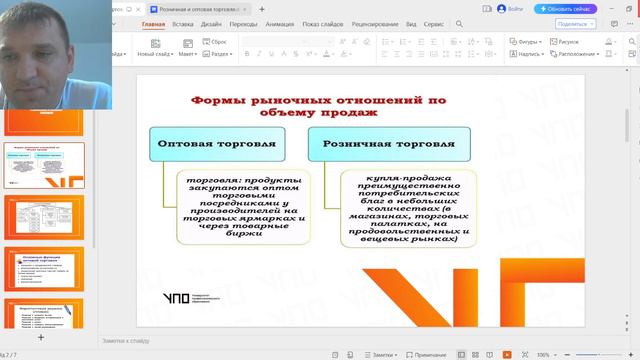Open the Вставка ribbon tab
Viewport: 640px width, 360px height.
[x=183, y=24]
